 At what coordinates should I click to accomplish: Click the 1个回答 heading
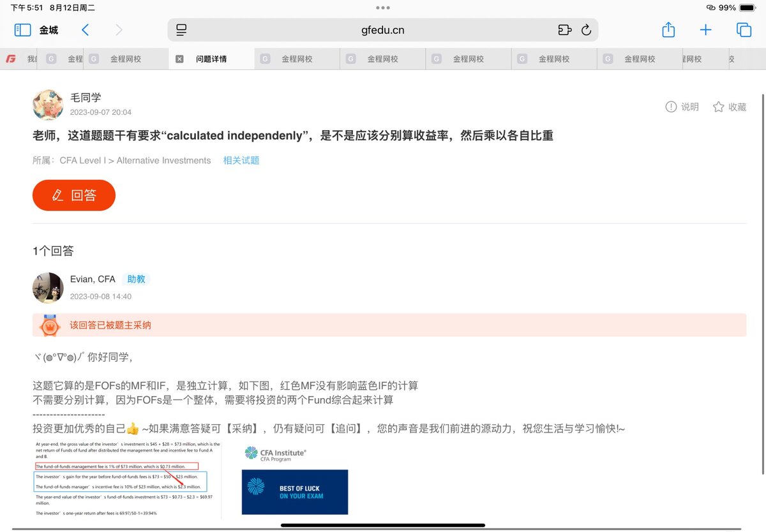pos(53,251)
